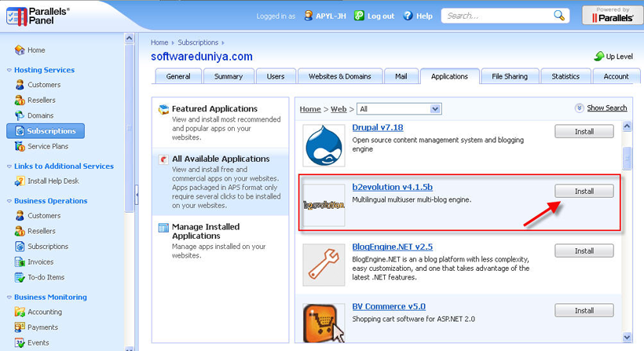Select highlighted Subscriptions under Hosting Services
Image resolution: width=644 pixels, height=351 pixels.
[46, 131]
